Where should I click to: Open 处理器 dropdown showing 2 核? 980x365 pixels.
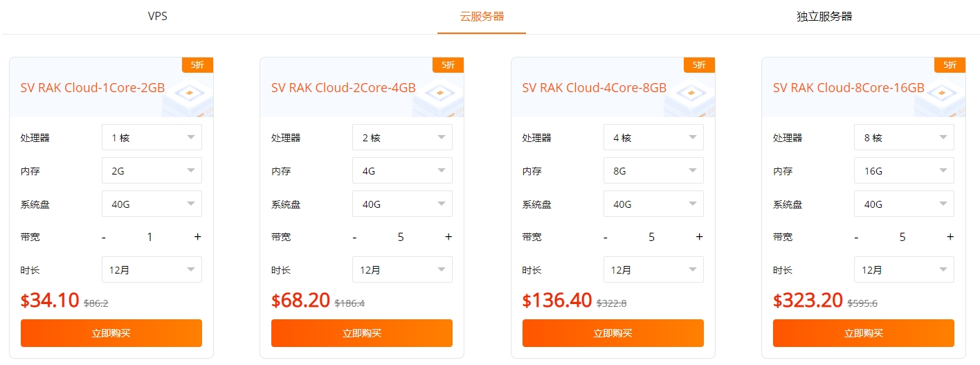coord(402,137)
